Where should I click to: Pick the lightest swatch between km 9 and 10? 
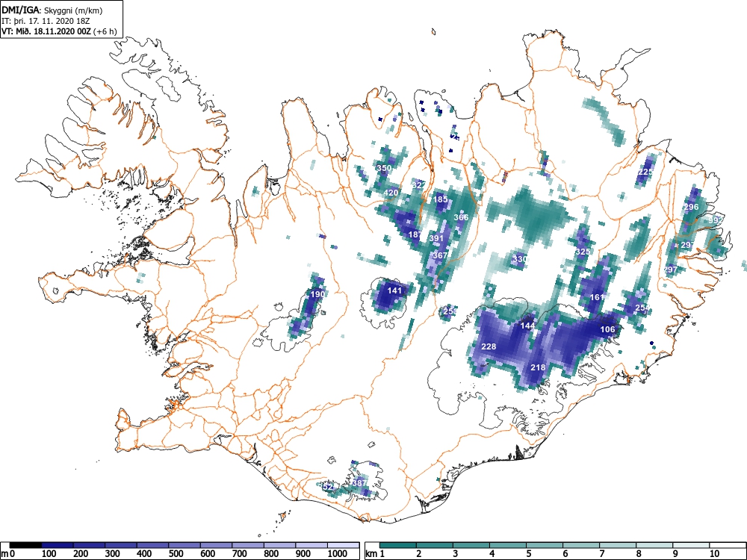(x=691, y=545)
